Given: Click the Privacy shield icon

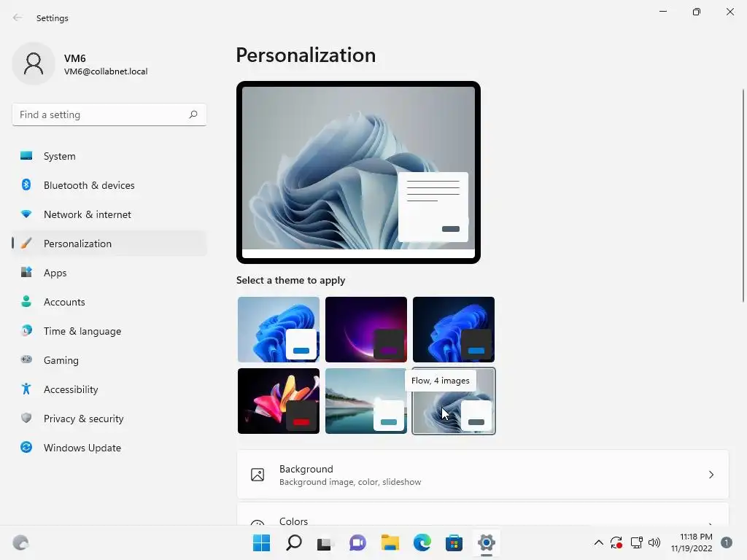Looking at the screenshot, I should click(x=26, y=418).
